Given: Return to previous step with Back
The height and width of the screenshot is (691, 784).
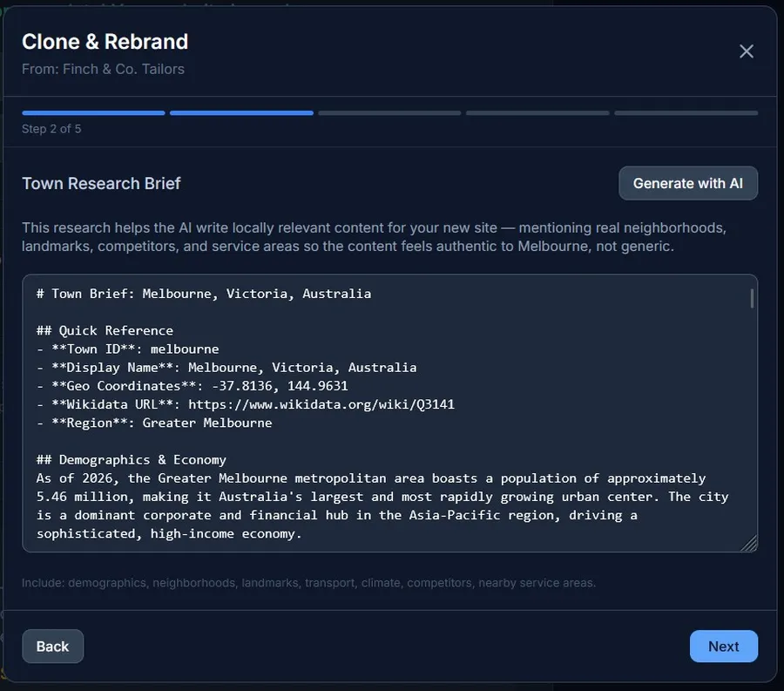Looking at the screenshot, I should pyautogui.click(x=52, y=647).
